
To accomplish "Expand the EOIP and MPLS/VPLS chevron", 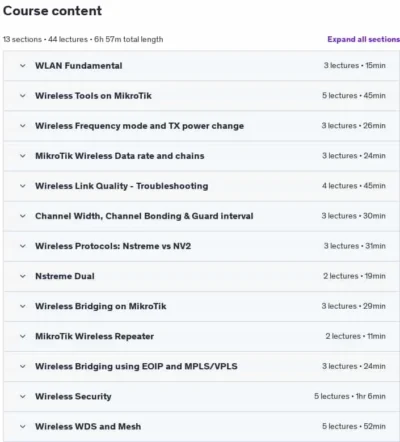I will (23, 366).
